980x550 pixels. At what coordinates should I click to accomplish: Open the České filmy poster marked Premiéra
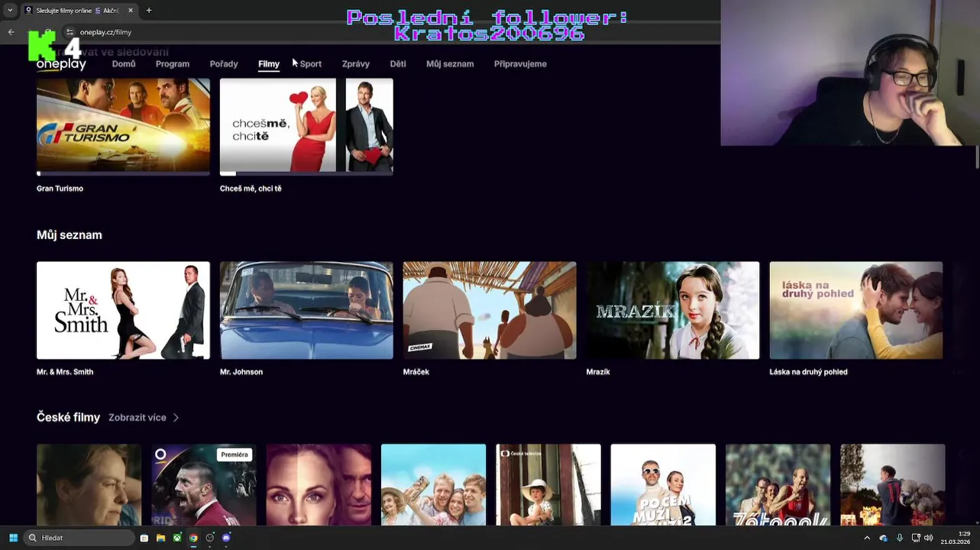pos(204,485)
